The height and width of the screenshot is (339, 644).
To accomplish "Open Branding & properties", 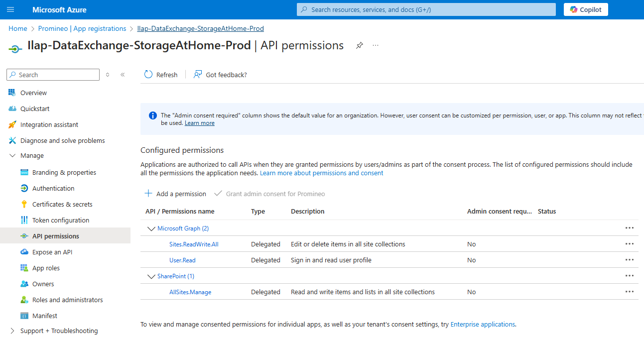I will [65, 172].
